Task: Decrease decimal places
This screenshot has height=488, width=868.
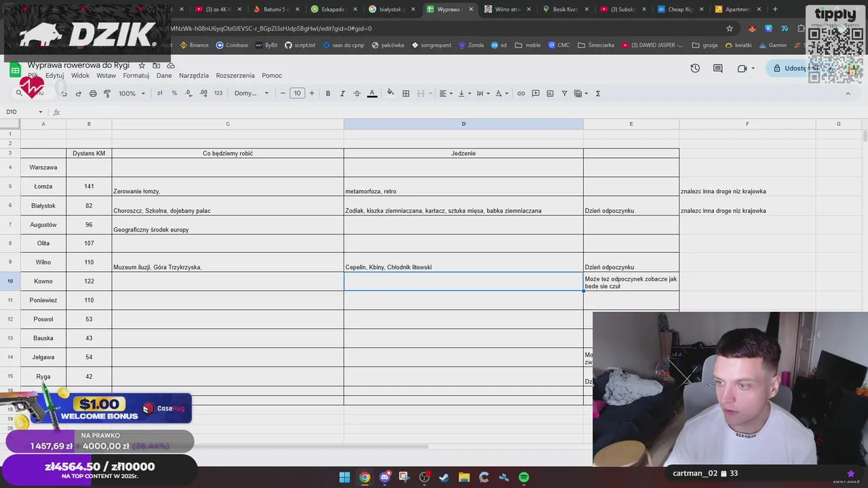Action: 189,94
